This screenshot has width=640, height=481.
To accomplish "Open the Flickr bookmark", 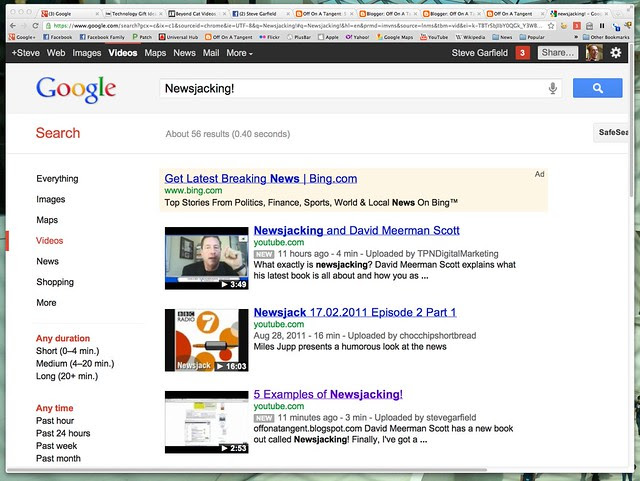I will 269,37.
